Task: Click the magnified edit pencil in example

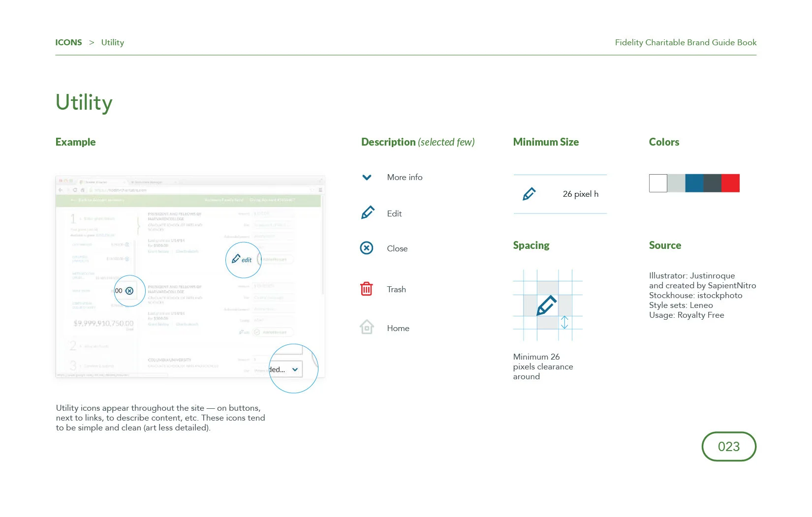Action: click(x=236, y=258)
